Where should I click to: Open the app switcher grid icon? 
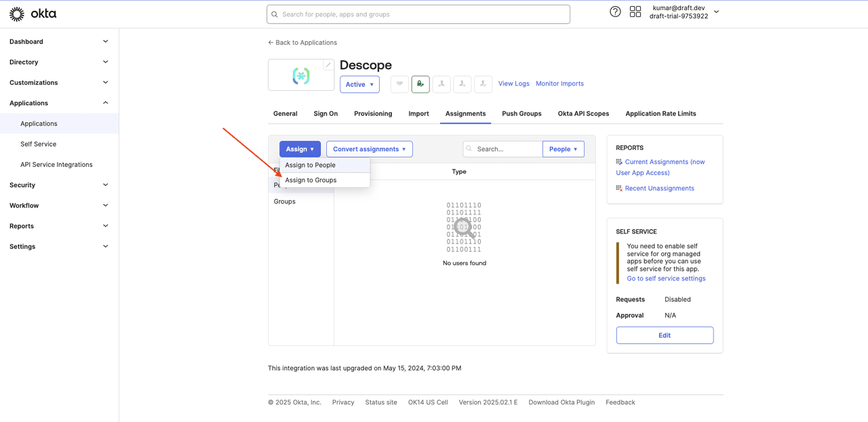(635, 12)
